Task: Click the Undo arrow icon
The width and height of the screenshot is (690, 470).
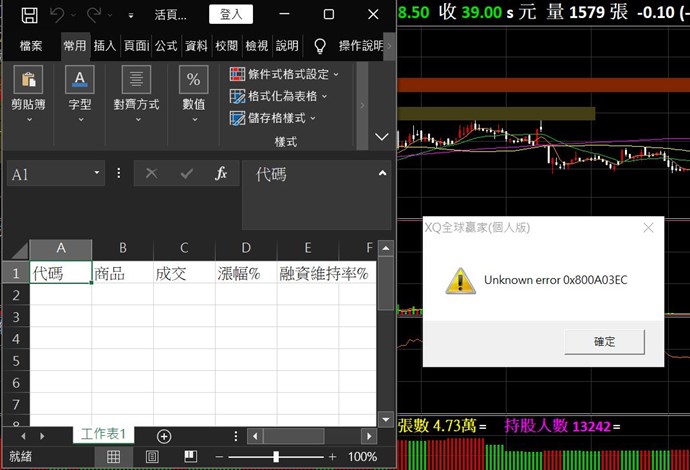Action: point(58,15)
